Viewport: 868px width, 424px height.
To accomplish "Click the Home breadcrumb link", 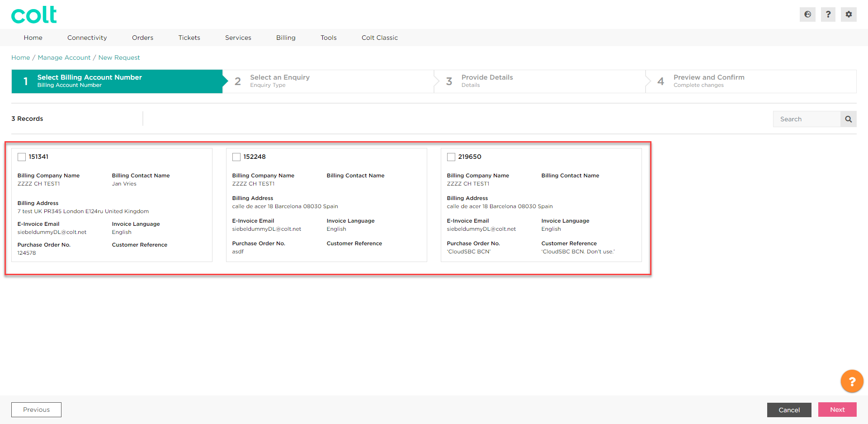I will (x=21, y=57).
